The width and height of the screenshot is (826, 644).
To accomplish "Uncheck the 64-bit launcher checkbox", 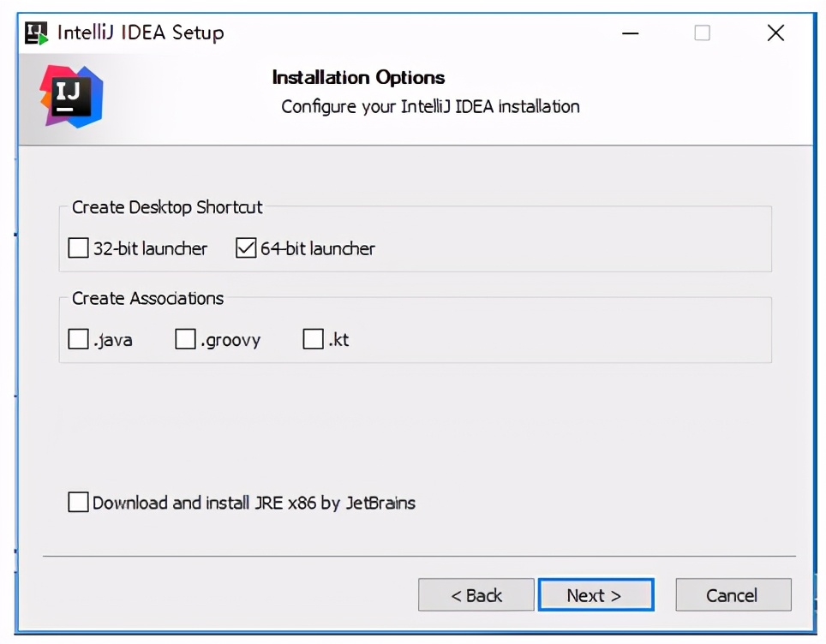I will pyautogui.click(x=246, y=248).
